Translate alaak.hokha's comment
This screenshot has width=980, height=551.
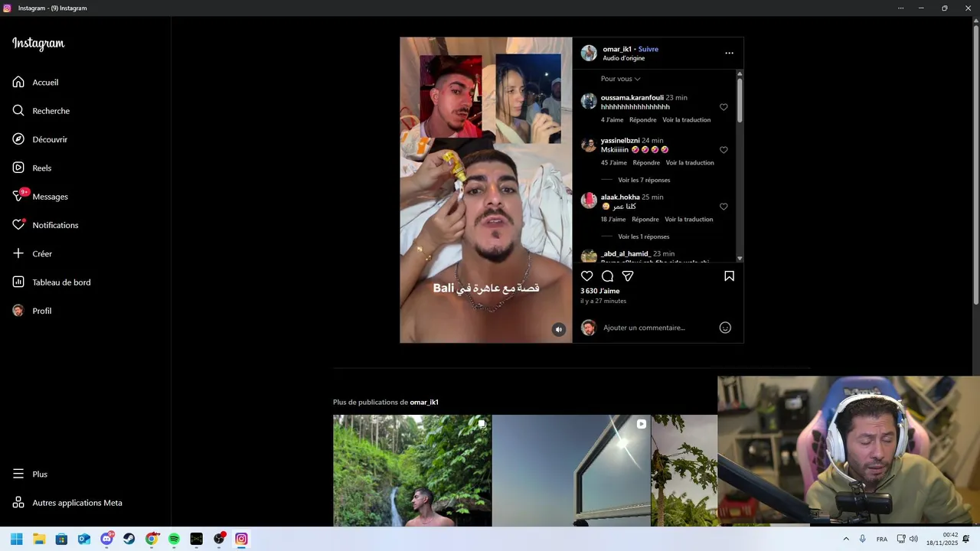pyautogui.click(x=689, y=220)
